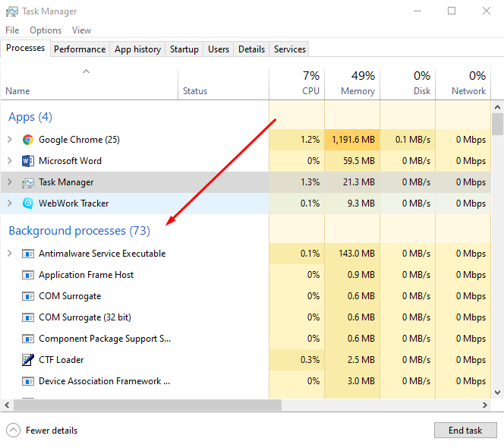This screenshot has height=448, width=504.
Task: Click the horizontal scrollbar thumb
Action: [147, 405]
